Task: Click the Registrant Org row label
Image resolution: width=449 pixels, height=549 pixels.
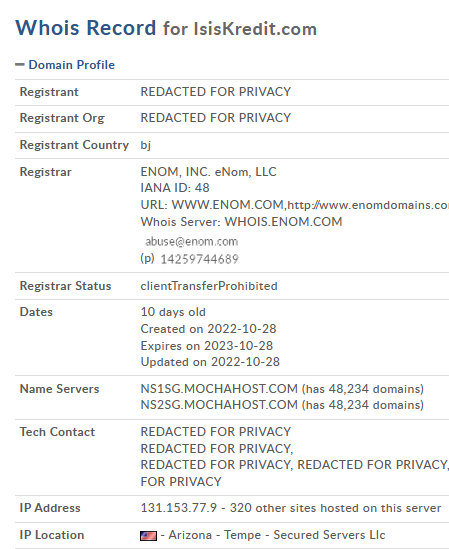Action: 62,118
